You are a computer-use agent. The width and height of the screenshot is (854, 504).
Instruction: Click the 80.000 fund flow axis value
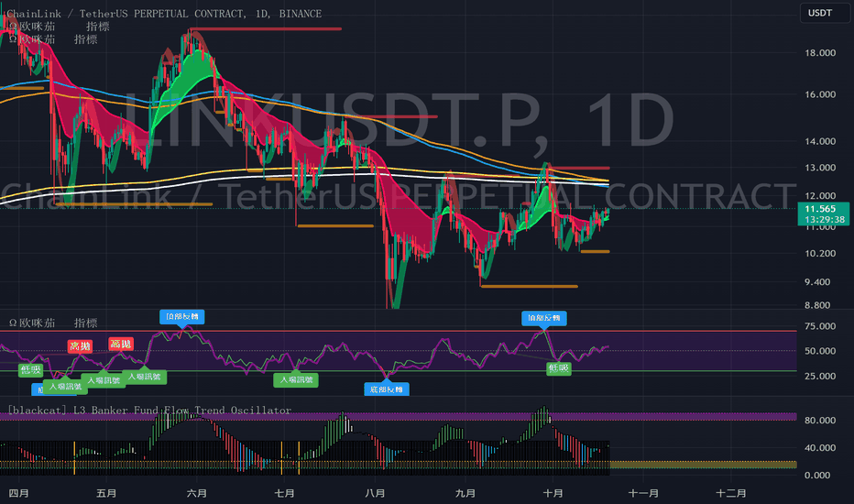(820, 420)
